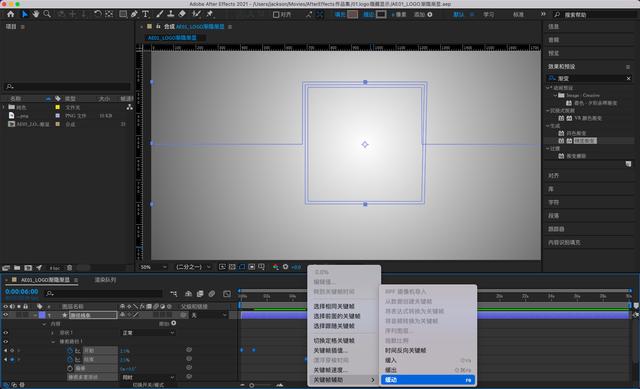Select the Puppet Pin tool
The image size is (640, 389).
(x=210, y=14)
